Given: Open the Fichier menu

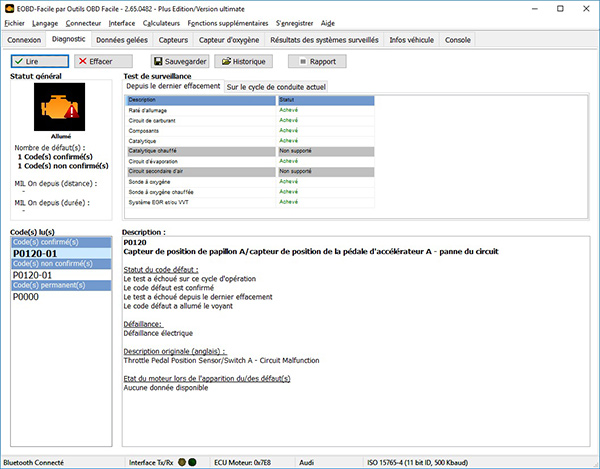Looking at the screenshot, I should [14, 23].
